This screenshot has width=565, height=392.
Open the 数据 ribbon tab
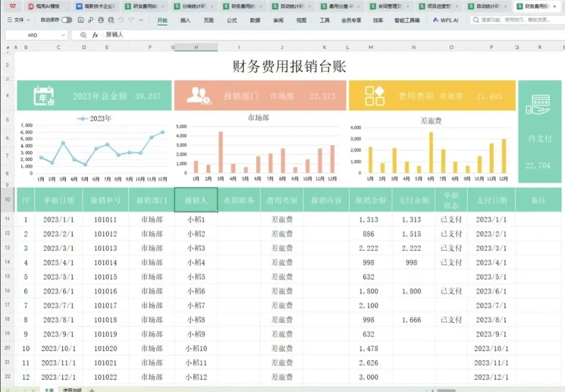pos(255,20)
